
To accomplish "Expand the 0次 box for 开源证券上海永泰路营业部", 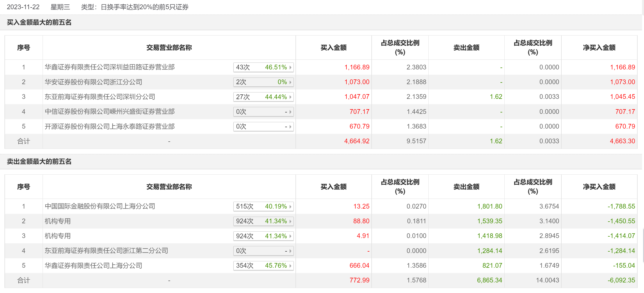I will pyautogui.click(x=290, y=127).
